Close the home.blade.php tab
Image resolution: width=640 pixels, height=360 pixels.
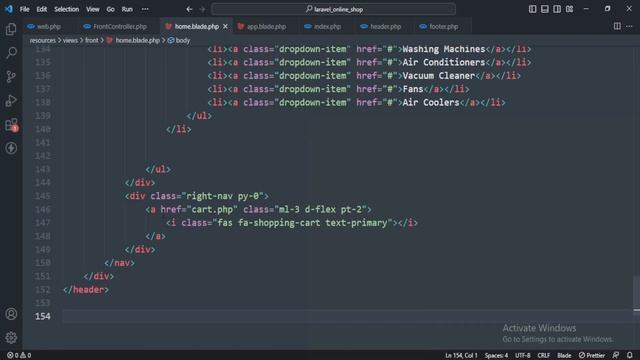pyautogui.click(x=225, y=27)
